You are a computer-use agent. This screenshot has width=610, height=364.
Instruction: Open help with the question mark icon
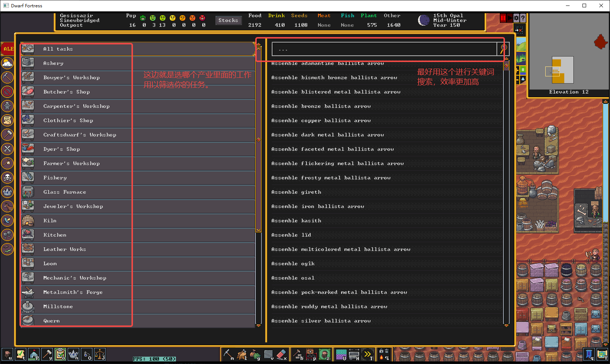tap(523, 18)
